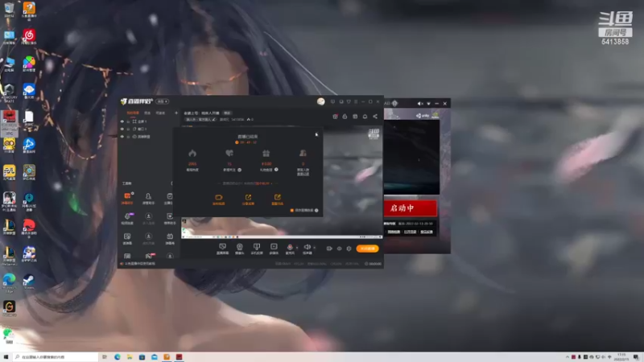Switch to third tab in scene panel
644x362 pixels.
(160, 113)
